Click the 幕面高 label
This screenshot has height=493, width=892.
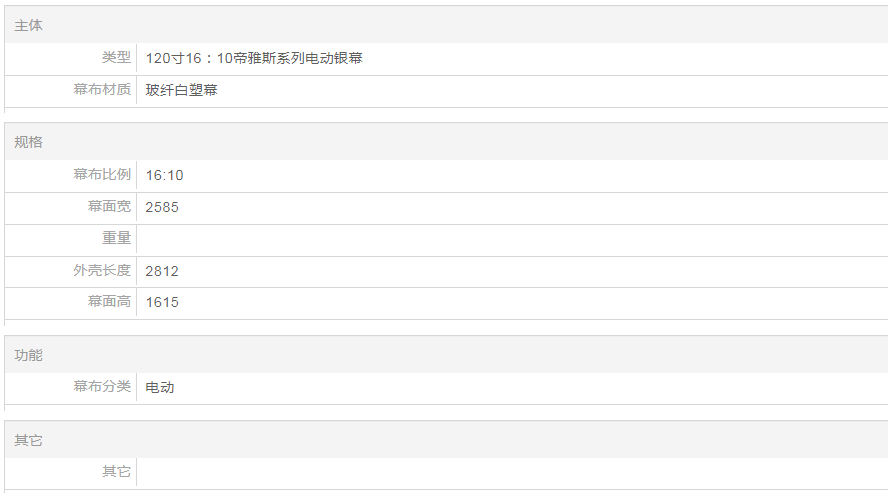[109, 302]
